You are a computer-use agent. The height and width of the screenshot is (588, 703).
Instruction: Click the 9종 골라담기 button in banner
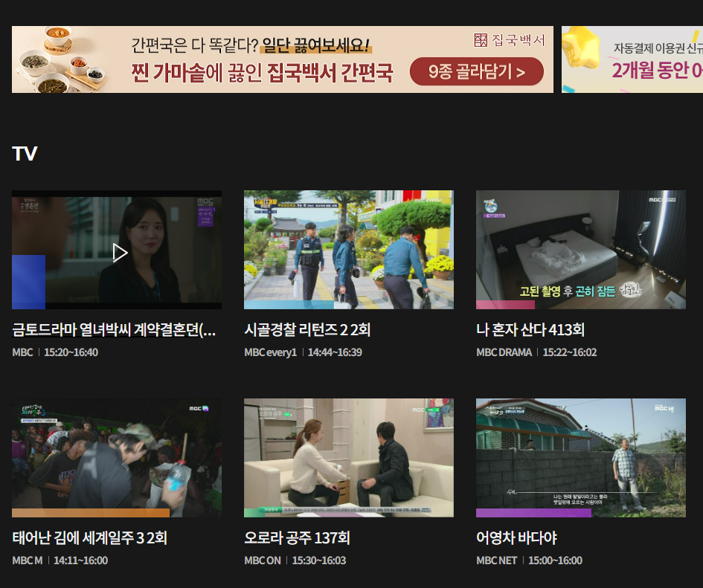point(477,71)
